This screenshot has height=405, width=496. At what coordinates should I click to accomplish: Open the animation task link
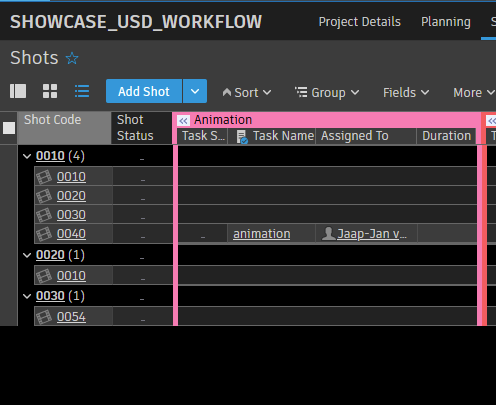(x=262, y=234)
